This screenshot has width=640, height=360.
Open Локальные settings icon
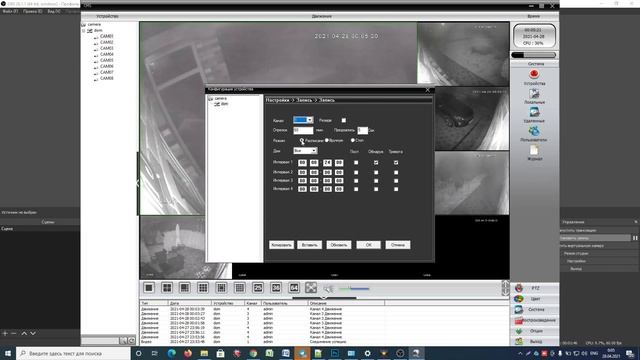534,96
